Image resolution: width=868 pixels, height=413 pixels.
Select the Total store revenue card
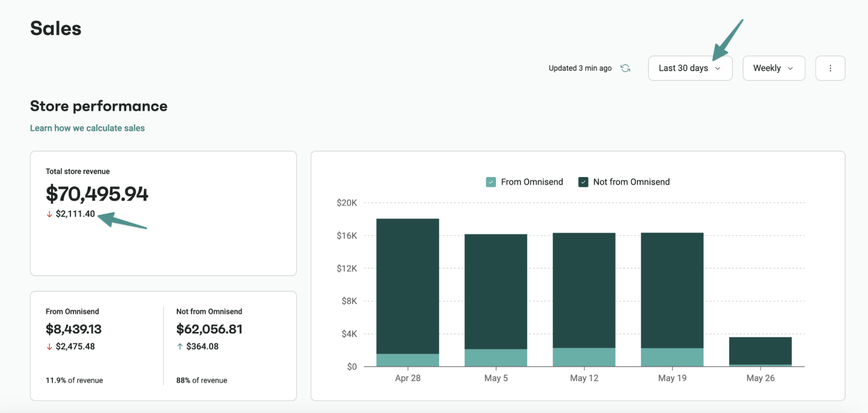pyautogui.click(x=163, y=213)
